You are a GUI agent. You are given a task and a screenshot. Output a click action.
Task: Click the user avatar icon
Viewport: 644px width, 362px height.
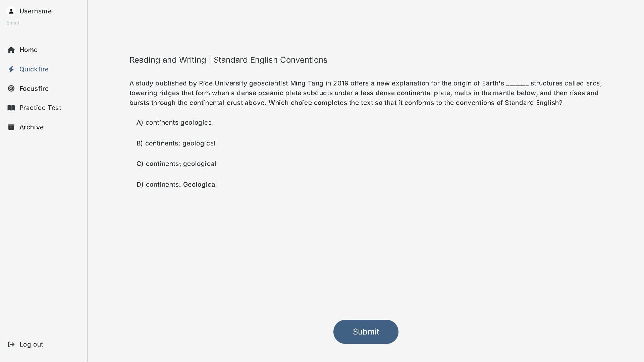[11, 11]
